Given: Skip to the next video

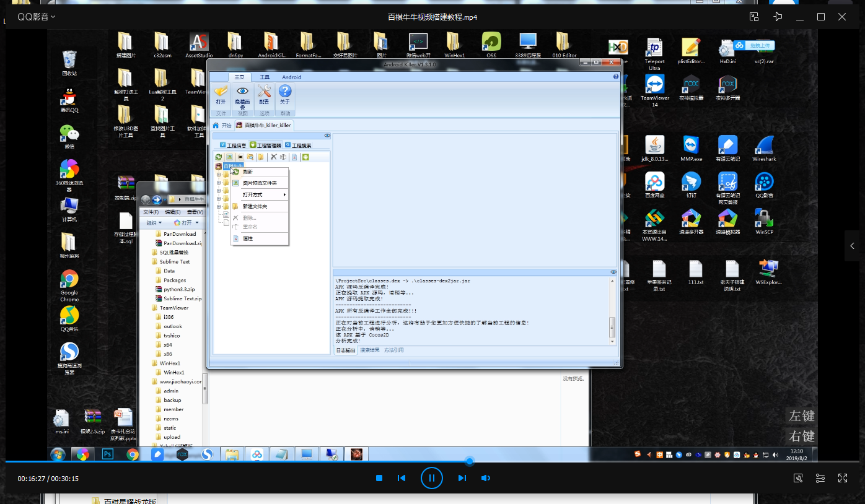Looking at the screenshot, I should 462,478.
